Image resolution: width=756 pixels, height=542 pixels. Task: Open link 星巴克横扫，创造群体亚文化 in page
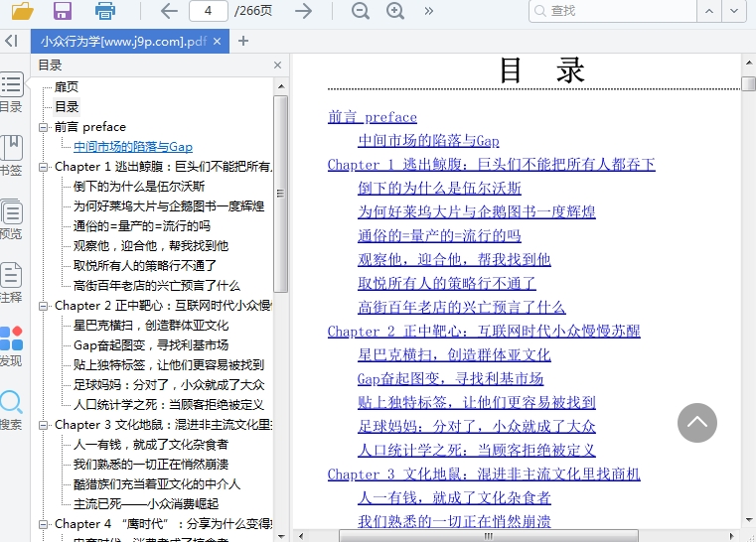point(454,354)
